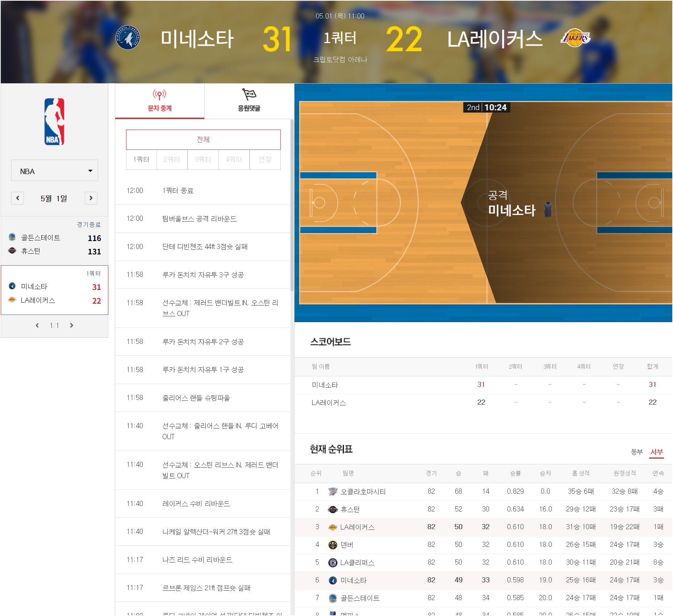Click 골든스테이트 team logo in standings
Viewport: 673px width, 616px height.
(333, 598)
